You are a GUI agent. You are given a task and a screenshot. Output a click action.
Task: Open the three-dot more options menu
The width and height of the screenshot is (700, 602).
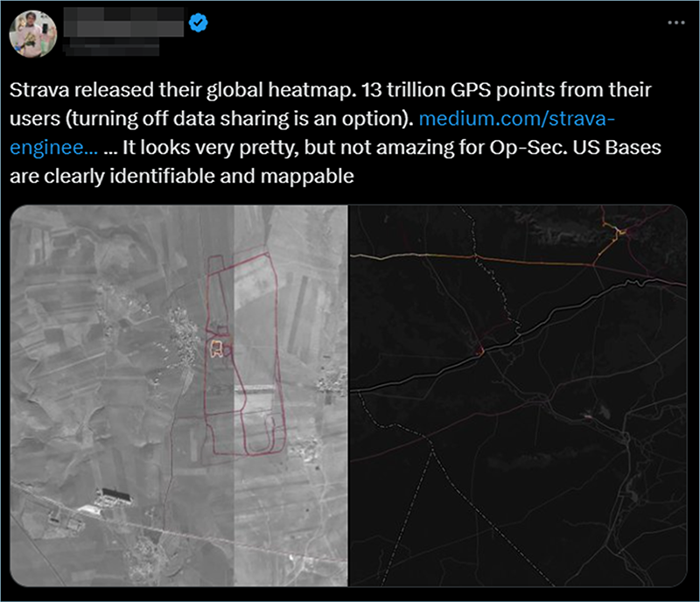[x=676, y=23]
